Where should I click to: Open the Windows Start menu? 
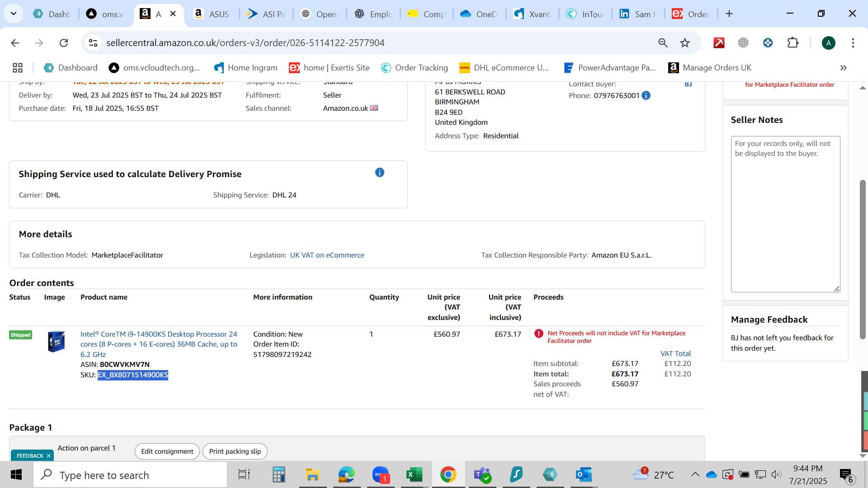coord(16,475)
